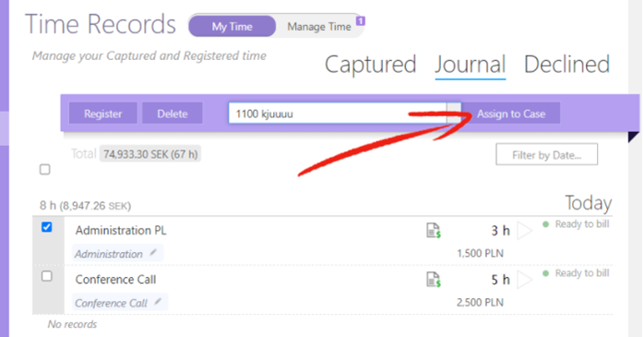This screenshot has height=337, width=644.
Task: Click the Time Records page heading
Action: pyautogui.click(x=101, y=24)
